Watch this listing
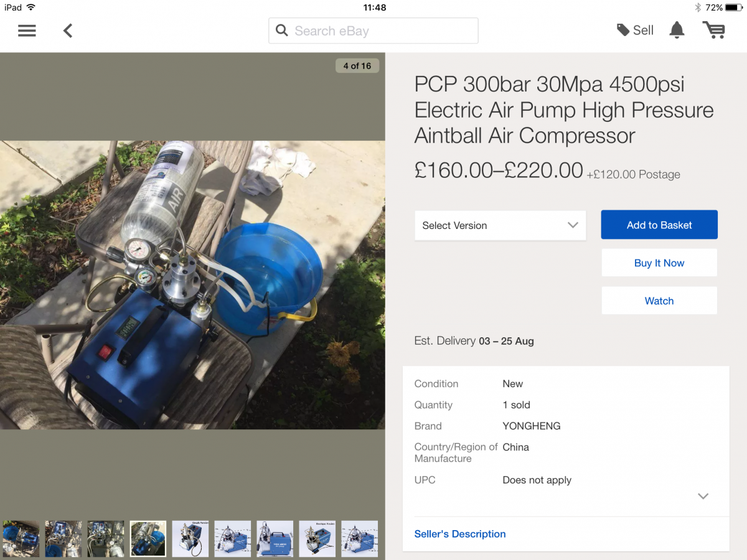The image size is (747, 560). [x=659, y=301]
